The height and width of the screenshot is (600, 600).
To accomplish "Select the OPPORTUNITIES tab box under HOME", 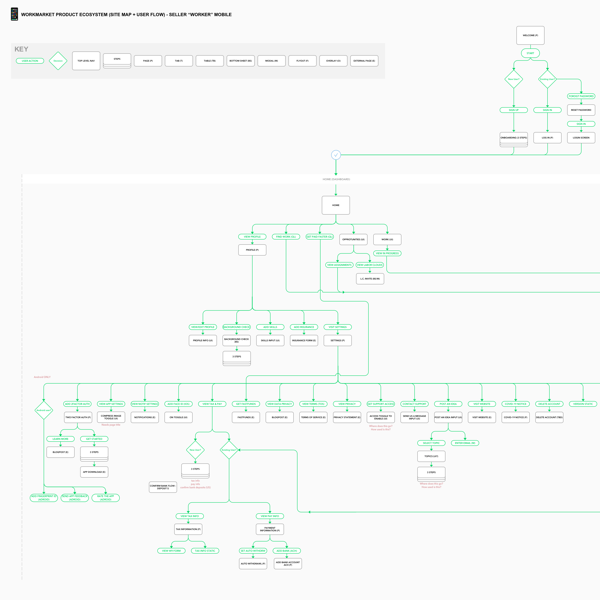I will tap(353, 240).
